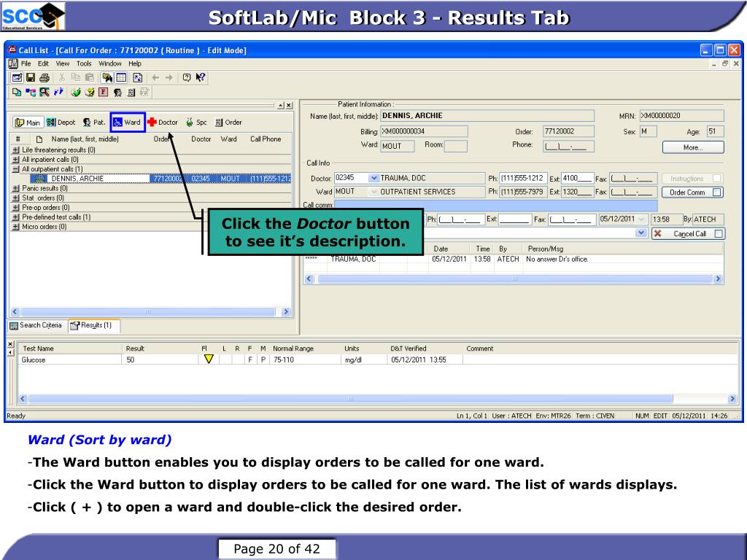Toggle the Order Comm checkbox
Image resolution: width=747 pixels, height=560 pixels.
click(716, 192)
